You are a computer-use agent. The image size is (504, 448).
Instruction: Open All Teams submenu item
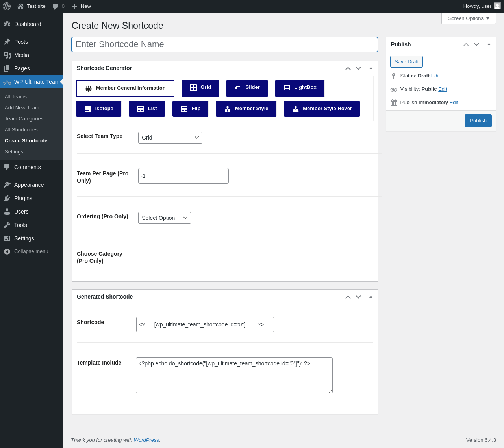click(16, 97)
